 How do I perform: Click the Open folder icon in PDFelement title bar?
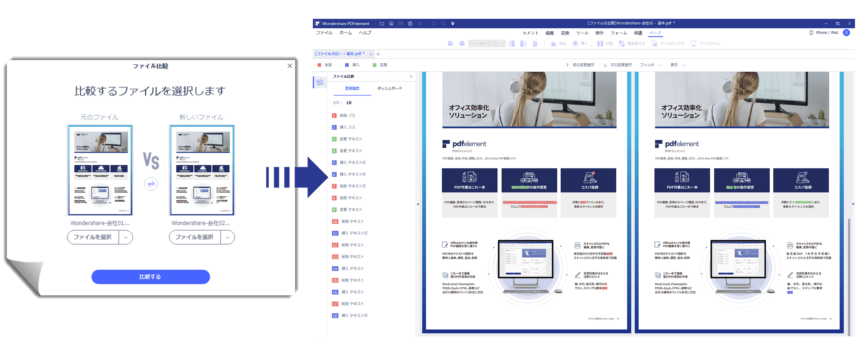(382, 24)
